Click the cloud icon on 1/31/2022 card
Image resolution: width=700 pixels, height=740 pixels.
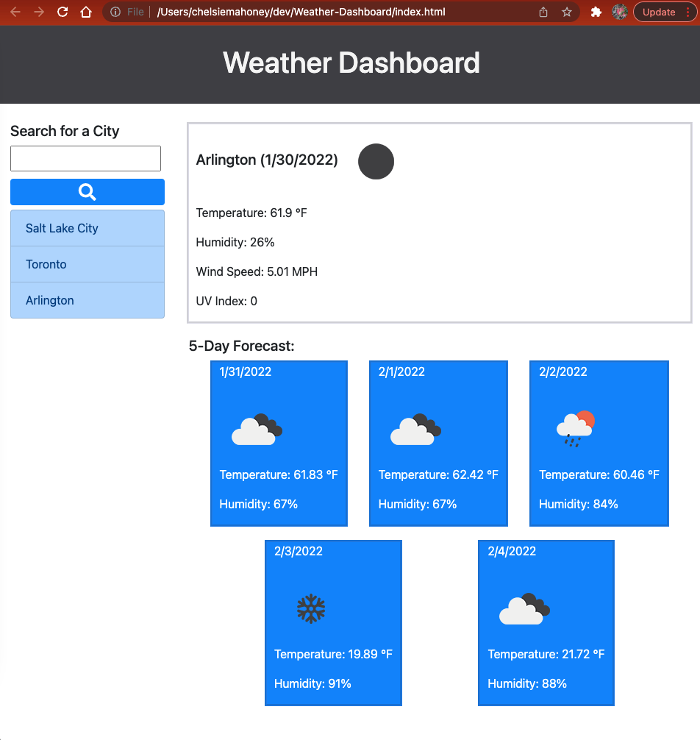click(x=257, y=430)
